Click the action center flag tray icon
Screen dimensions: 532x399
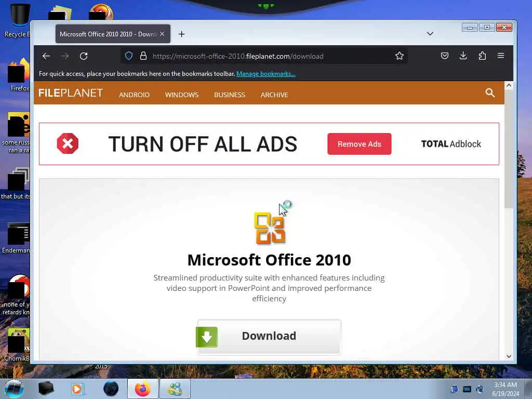coord(454,389)
